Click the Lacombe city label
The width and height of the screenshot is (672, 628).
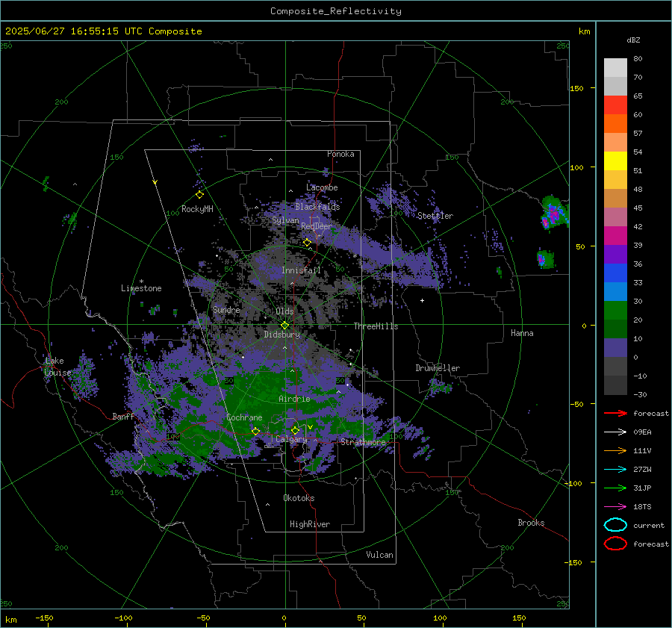322,187
